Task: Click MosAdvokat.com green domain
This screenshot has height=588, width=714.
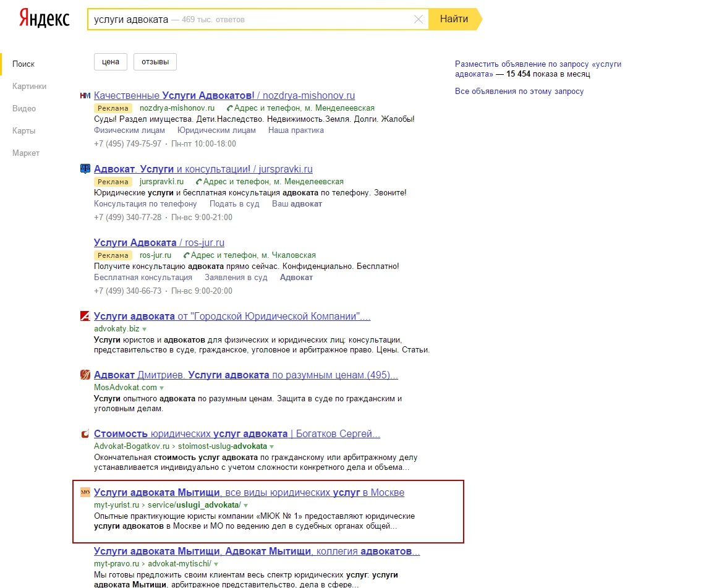Action: pyautogui.click(x=125, y=388)
